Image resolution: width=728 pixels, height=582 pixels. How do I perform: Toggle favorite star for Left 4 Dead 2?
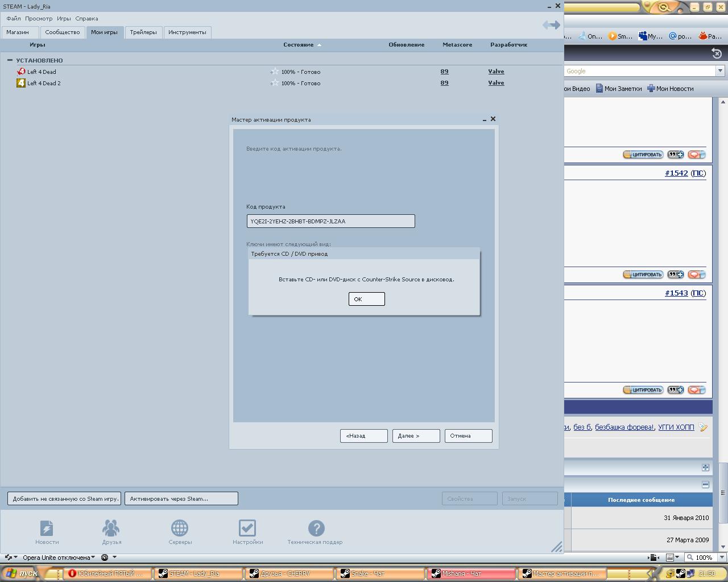275,83
